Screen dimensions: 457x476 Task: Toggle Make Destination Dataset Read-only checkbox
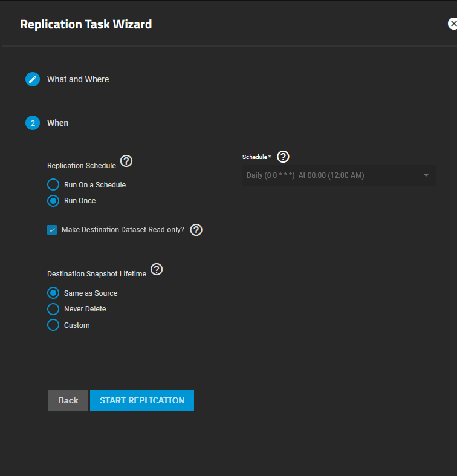[52, 230]
